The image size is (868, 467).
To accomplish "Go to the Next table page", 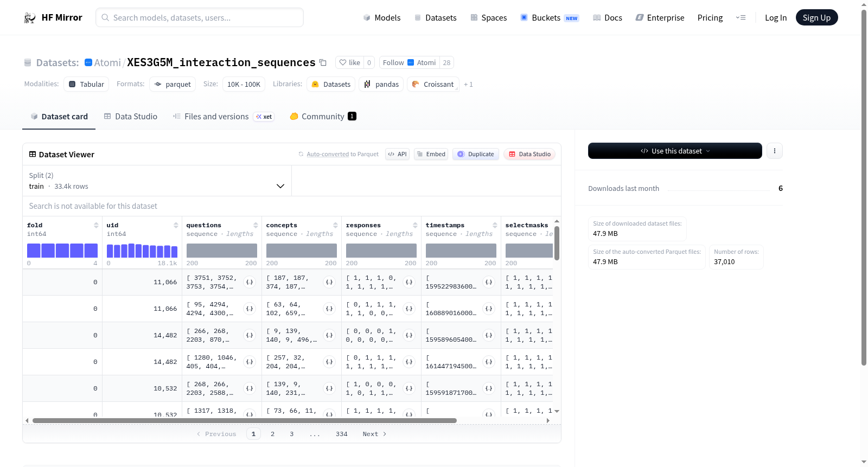I will [374, 434].
